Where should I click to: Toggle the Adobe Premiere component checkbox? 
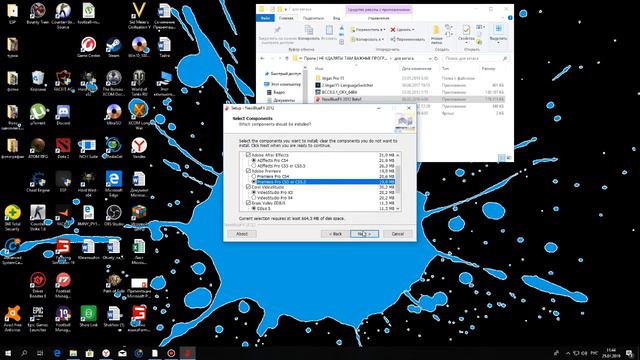coord(248,171)
